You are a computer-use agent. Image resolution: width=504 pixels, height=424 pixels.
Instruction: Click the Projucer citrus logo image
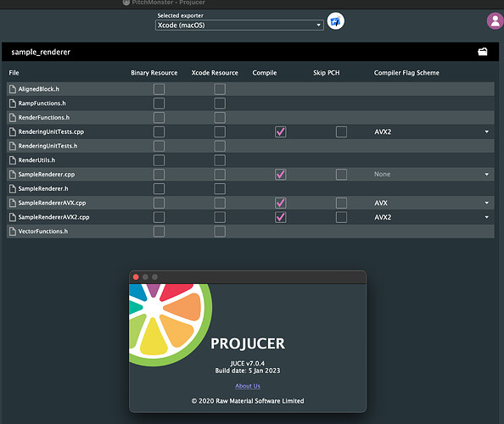click(x=171, y=325)
